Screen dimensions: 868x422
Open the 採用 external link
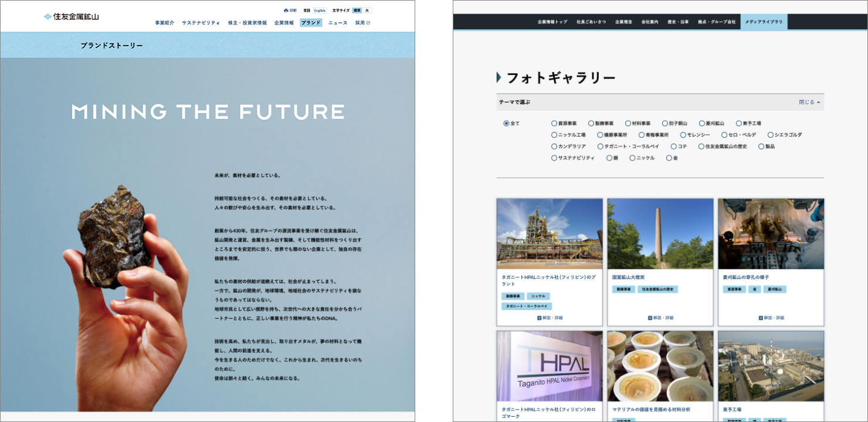pos(362,23)
